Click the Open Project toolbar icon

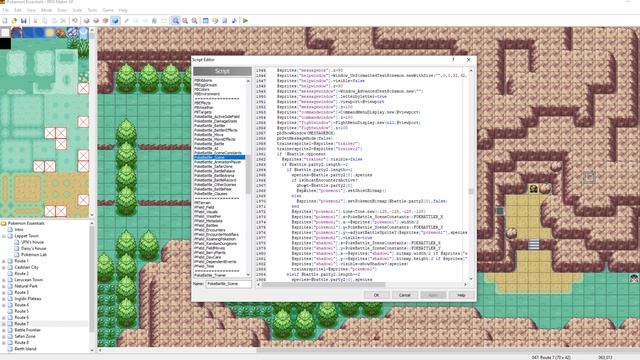tap(14, 21)
